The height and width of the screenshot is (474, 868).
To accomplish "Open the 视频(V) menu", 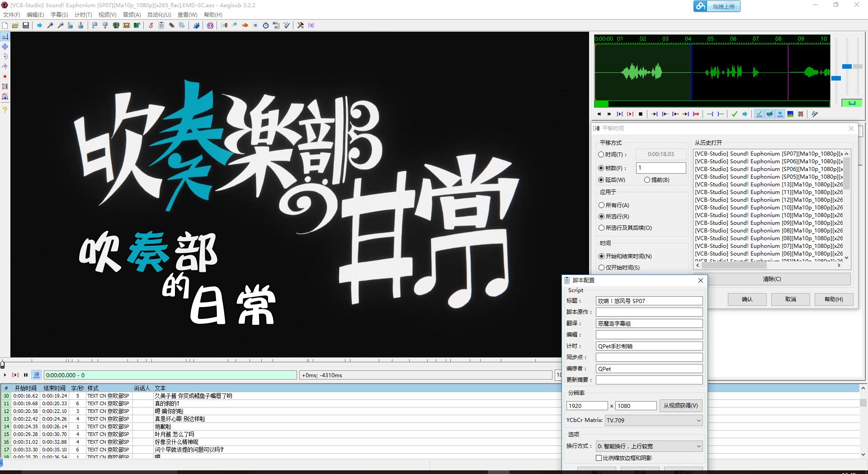I will (x=107, y=14).
